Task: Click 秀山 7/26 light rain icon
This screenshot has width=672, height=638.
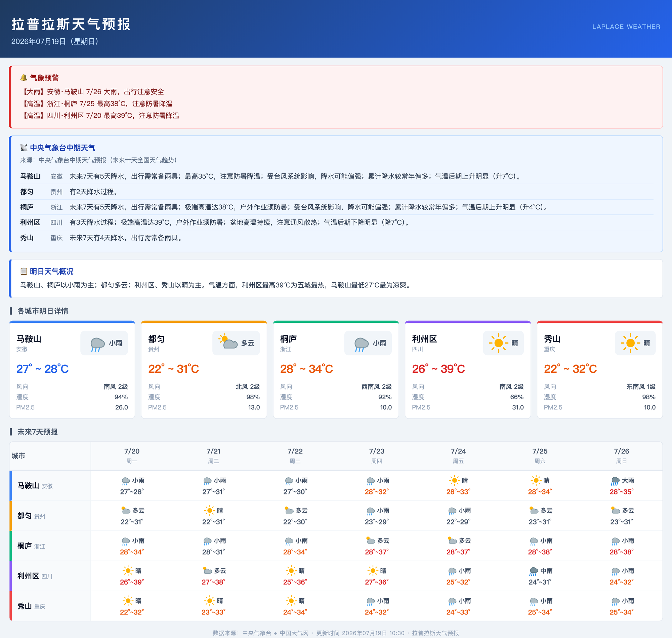Action: 615,601
